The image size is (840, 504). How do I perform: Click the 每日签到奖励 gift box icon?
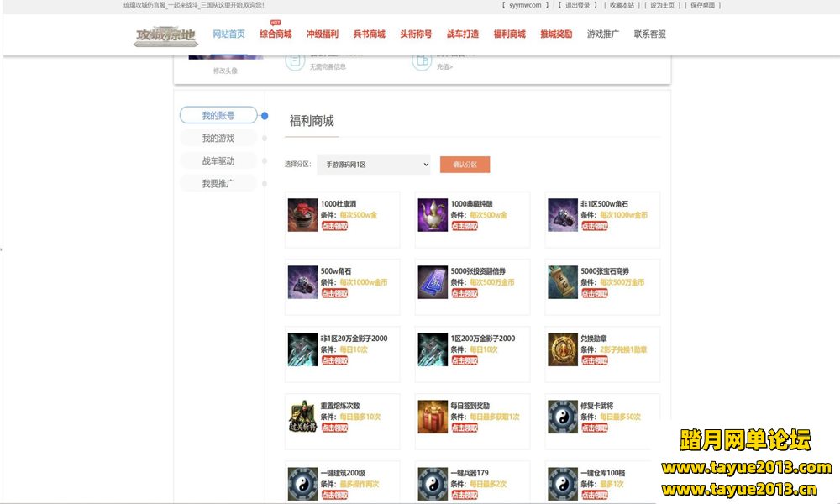[x=433, y=417]
